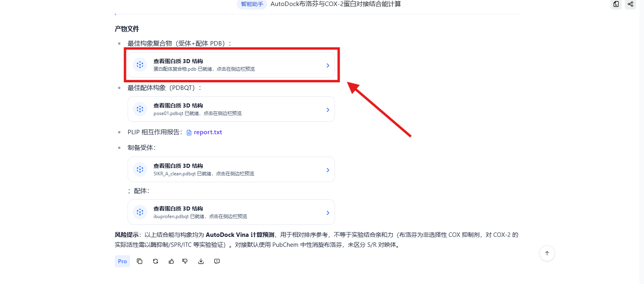Download the response via the download icon
Image resolution: width=644 pixels, height=284 pixels.
(x=201, y=261)
